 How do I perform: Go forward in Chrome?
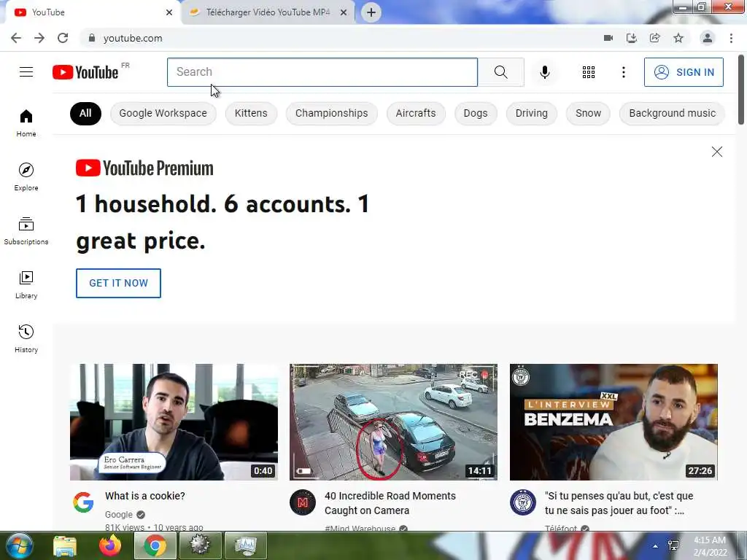point(39,38)
